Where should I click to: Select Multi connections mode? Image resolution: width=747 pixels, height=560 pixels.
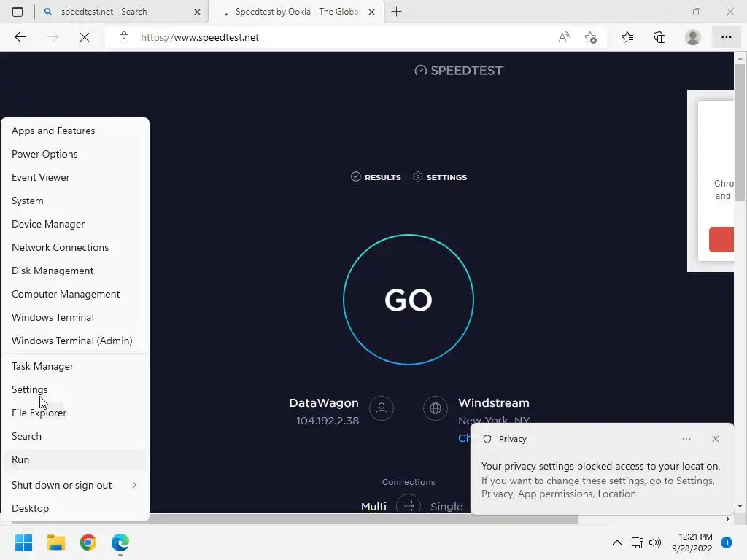tap(373, 506)
